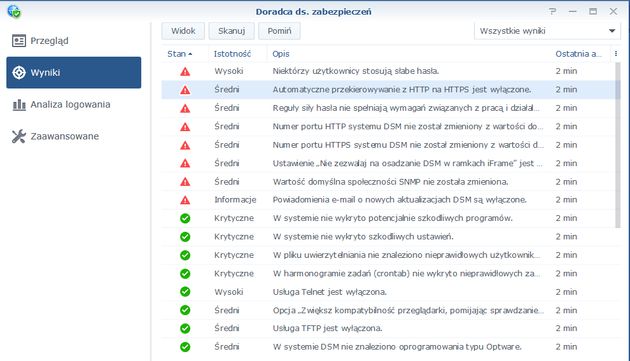Click 'Wysoki' severity in Telnet row
This screenshot has height=361, width=630.
pyautogui.click(x=229, y=292)
